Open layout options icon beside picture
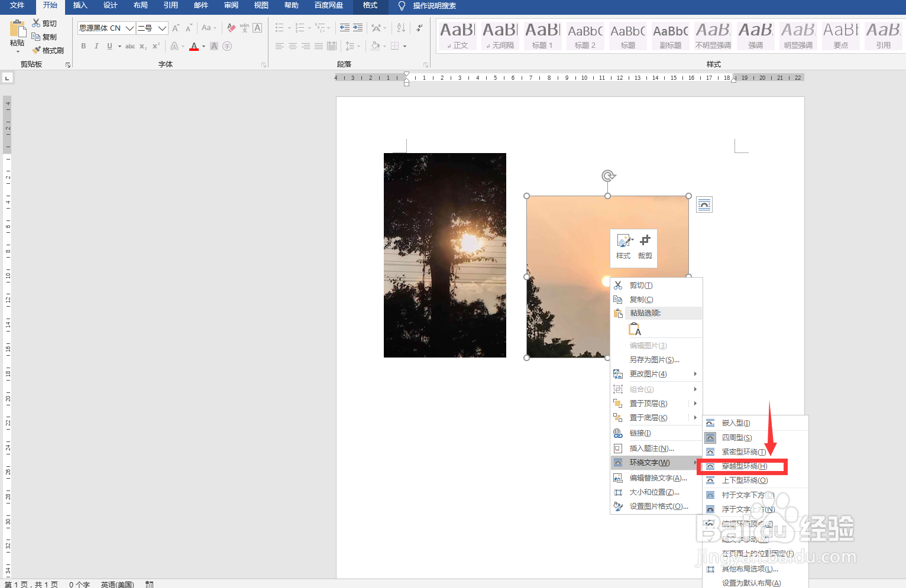The image size is (906, 588). tap(704, 204)
